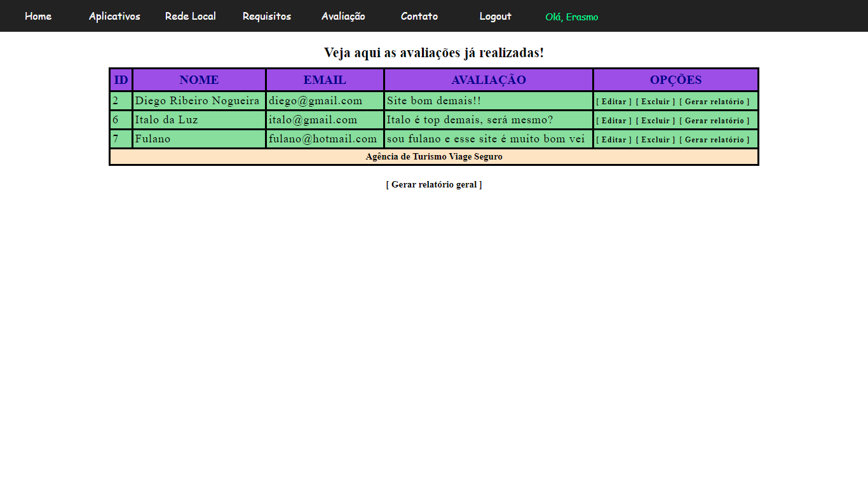Click the EMAIL column header
This screenshot has height=488, width=868.
(x=325, y=79)
